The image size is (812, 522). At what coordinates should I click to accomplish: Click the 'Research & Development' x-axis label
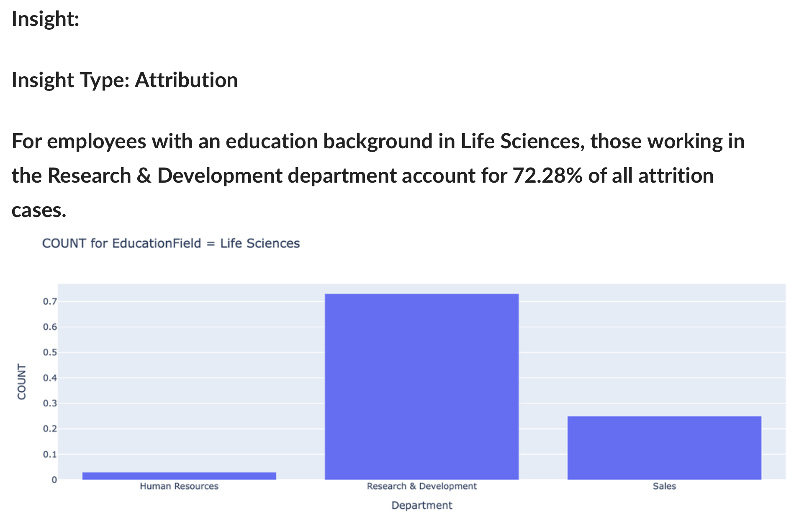(421, 486)
